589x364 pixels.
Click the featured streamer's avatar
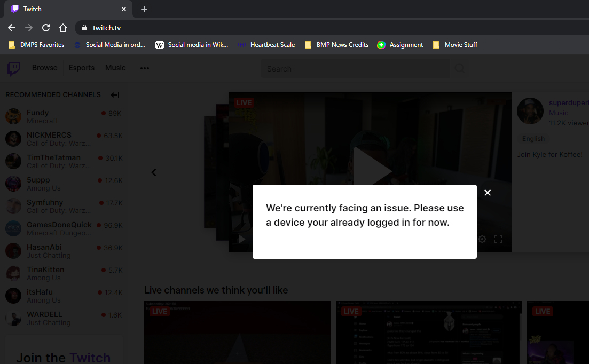(530, 111)
